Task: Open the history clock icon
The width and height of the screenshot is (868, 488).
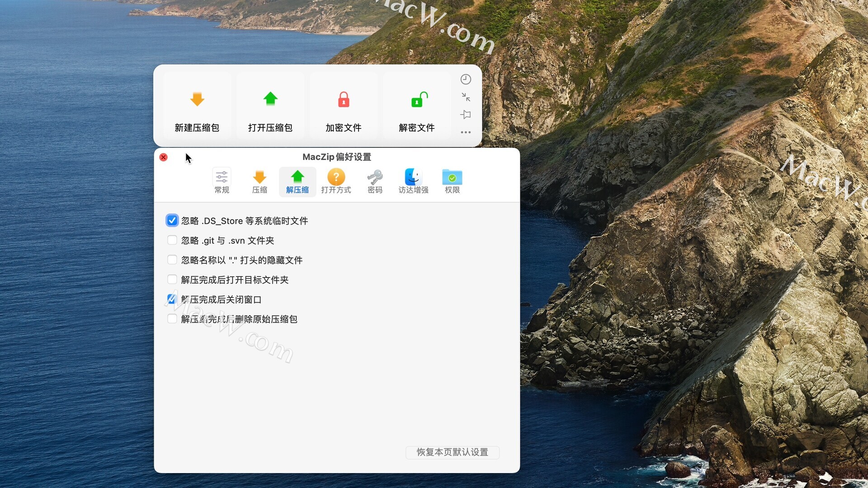Action: (x=466, y=80)
